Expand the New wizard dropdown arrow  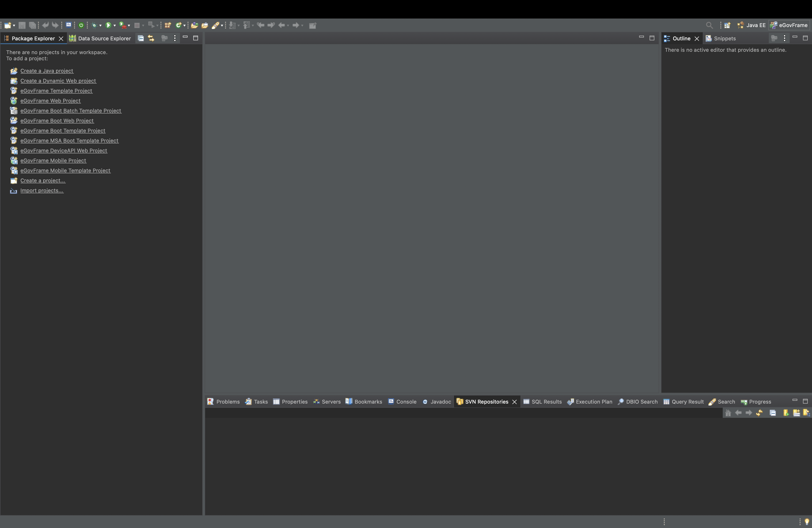coord(14,26)
